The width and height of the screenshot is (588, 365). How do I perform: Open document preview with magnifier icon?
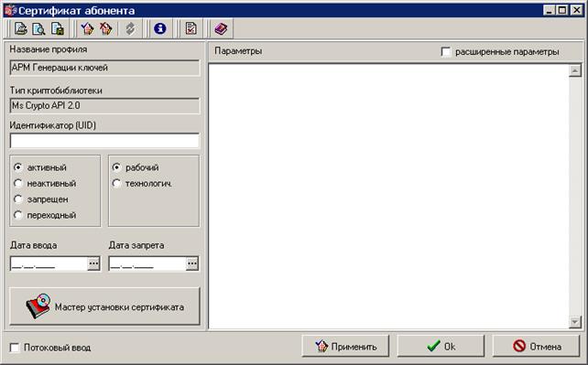(38, 29)
